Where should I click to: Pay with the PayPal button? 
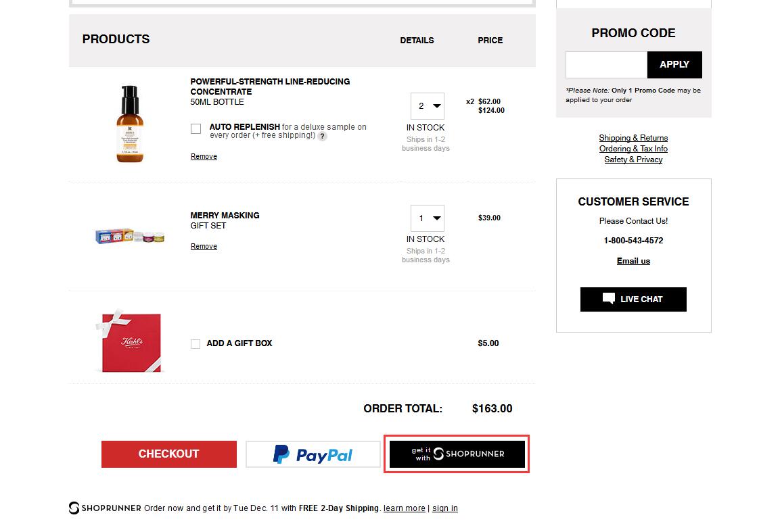point(313,454)
